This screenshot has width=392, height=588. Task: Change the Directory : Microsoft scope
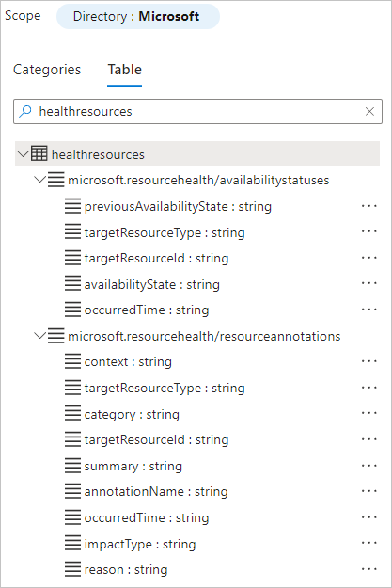pos(138,17)
